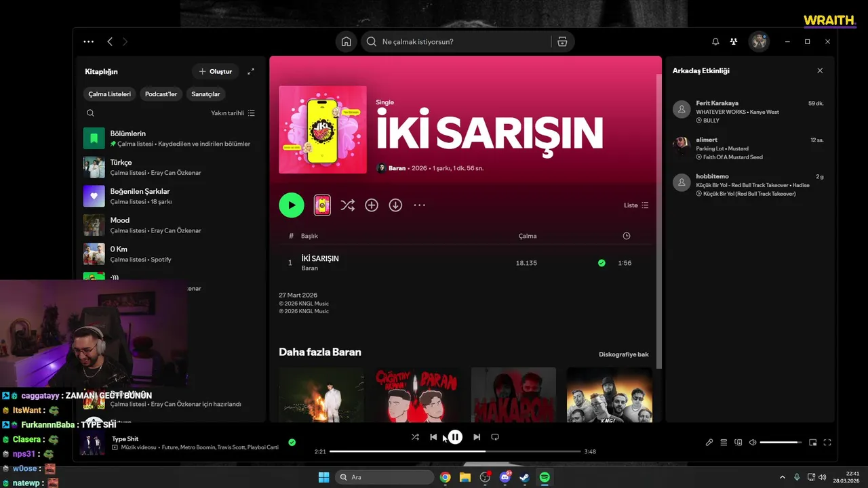Open the Yakın tarihli sort dropdown
The height and width of the screenshot is (488, 868).
click(x=233, y=113)
